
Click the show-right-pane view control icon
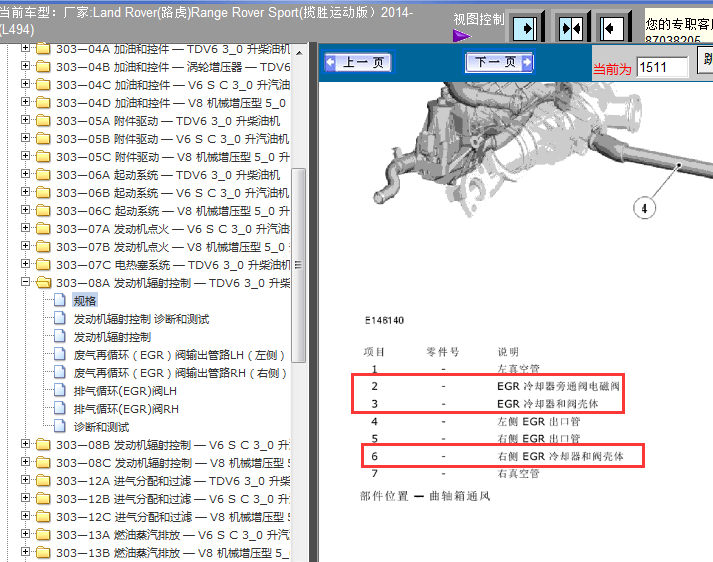click(x=526, y=28)
